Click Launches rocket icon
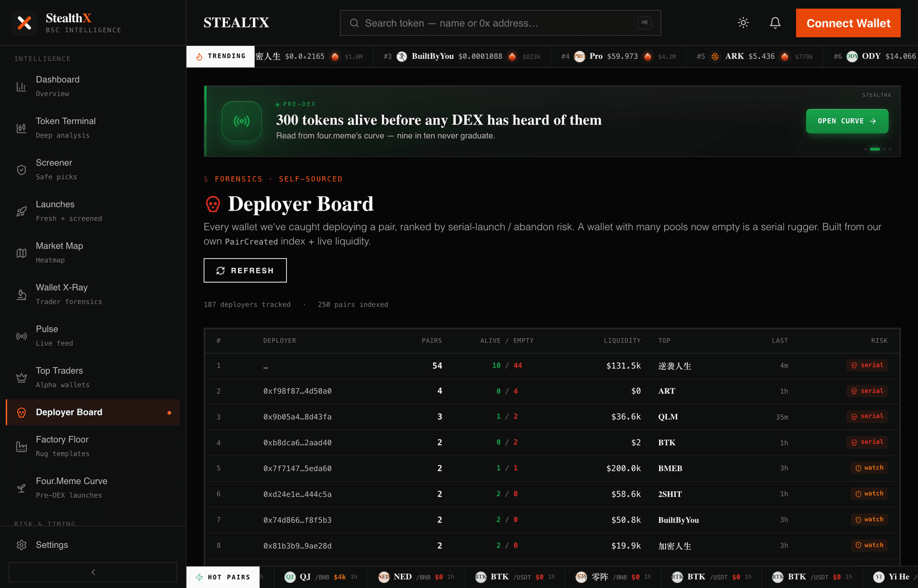Viewport: 918px width, 588px height. (21, 211)
